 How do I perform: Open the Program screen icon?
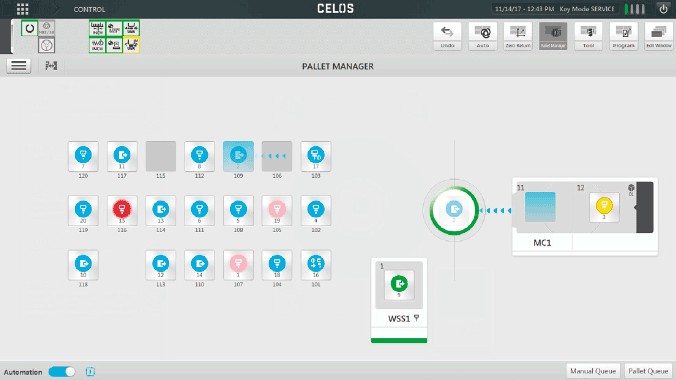[623, 36]
